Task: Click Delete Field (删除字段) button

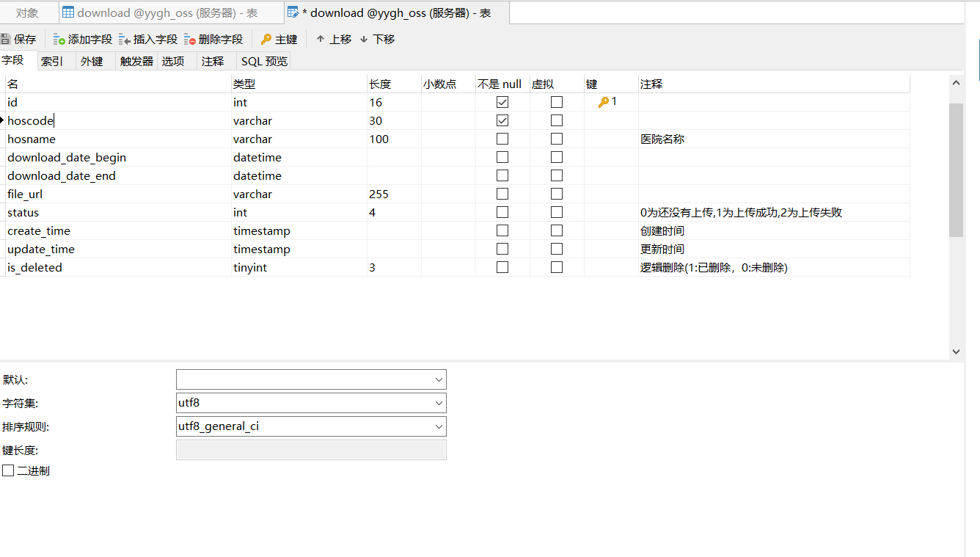Action: (213, 39)
